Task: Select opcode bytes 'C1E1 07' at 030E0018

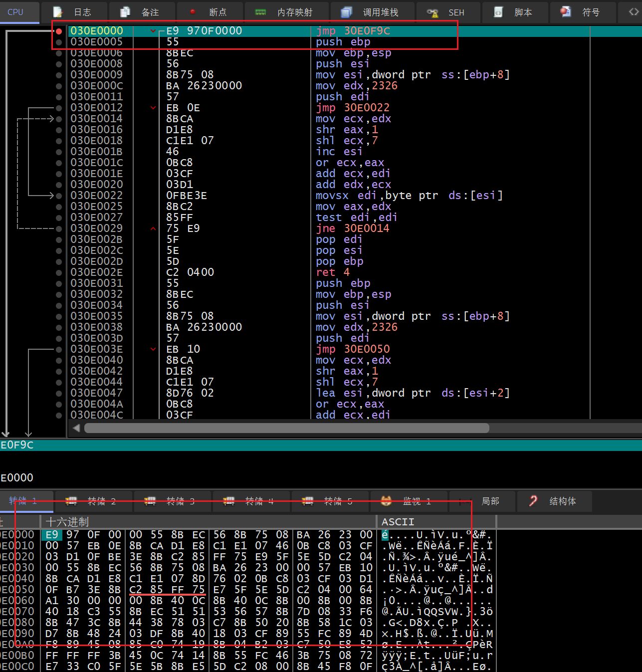Action: (190, 141)
